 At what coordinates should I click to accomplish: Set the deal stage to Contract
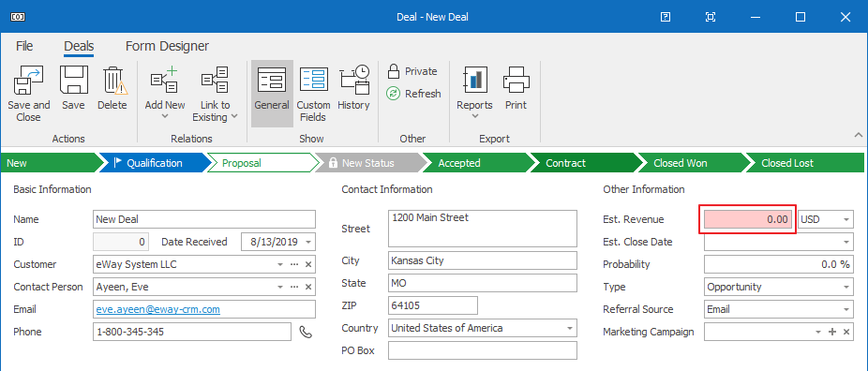[586, 163]
